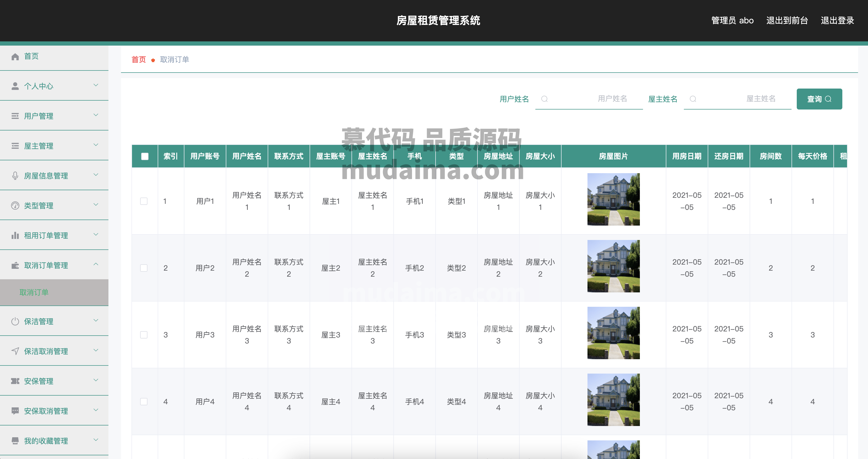Expand 租用订单管理 using its chevron
Viewport: 868px width, 459px height.
[x=96, y=234]
